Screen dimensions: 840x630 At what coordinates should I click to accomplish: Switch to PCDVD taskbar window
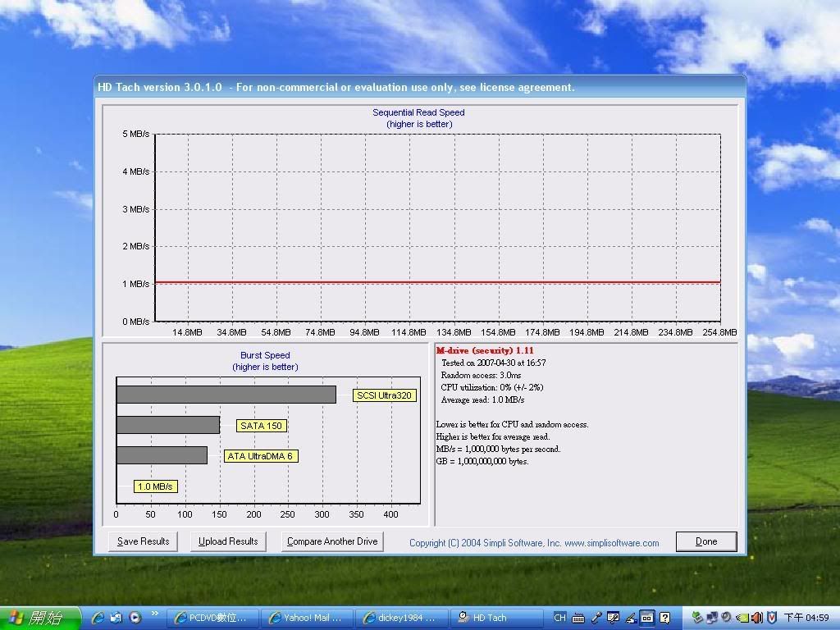tap(213, 618)
